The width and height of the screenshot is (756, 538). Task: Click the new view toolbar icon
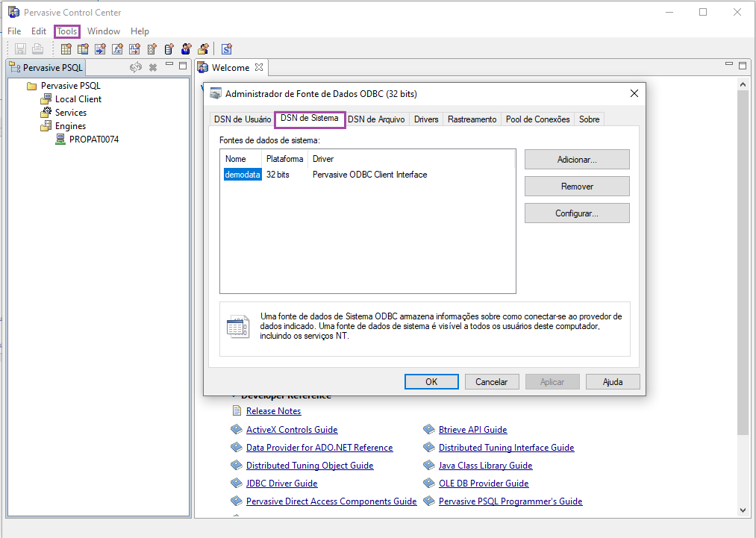83,49
